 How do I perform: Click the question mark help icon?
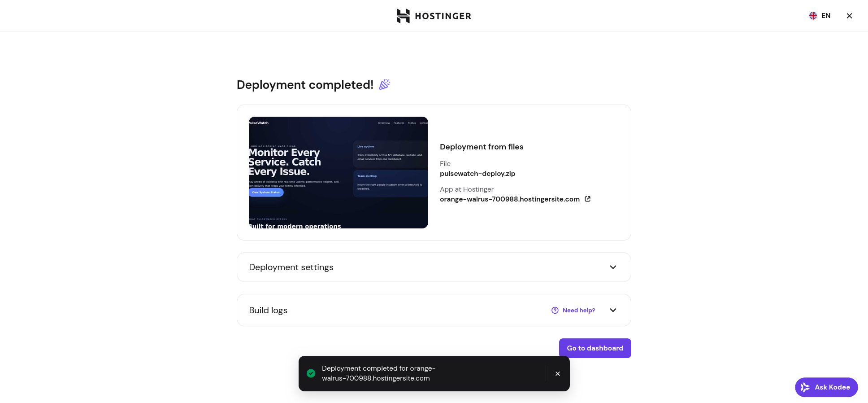pos(555,310)
